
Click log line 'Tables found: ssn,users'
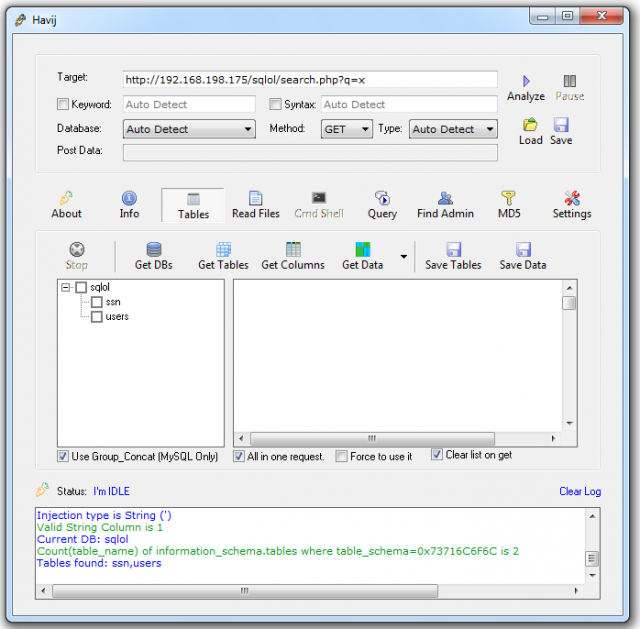[99, 563]
